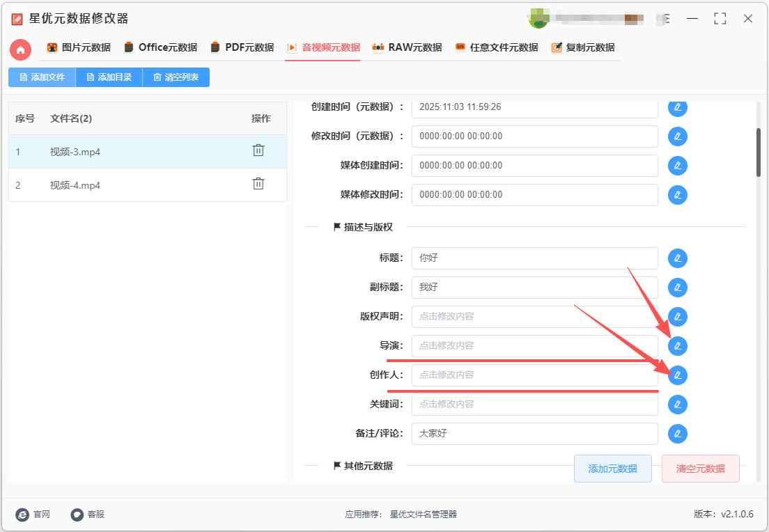Screen dimensions: 769x532
Task: Click the 备注/评论 input containing 大家好
Action: [x=534, y=434]
